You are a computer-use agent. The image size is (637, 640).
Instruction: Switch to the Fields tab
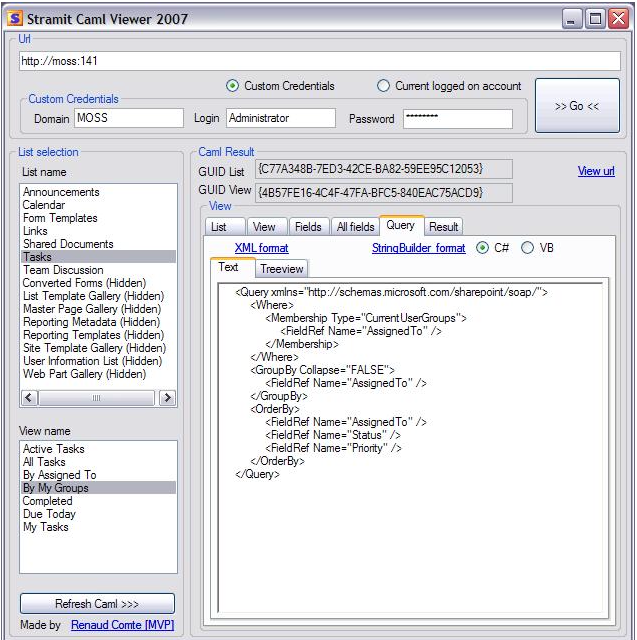pos(310,227)
